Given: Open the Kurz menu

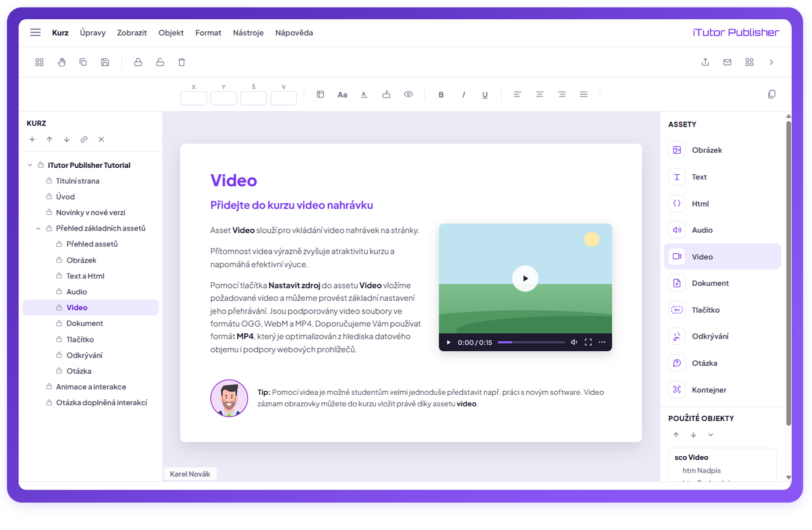Looking at the screenshot, I should [x=60, y=33].
